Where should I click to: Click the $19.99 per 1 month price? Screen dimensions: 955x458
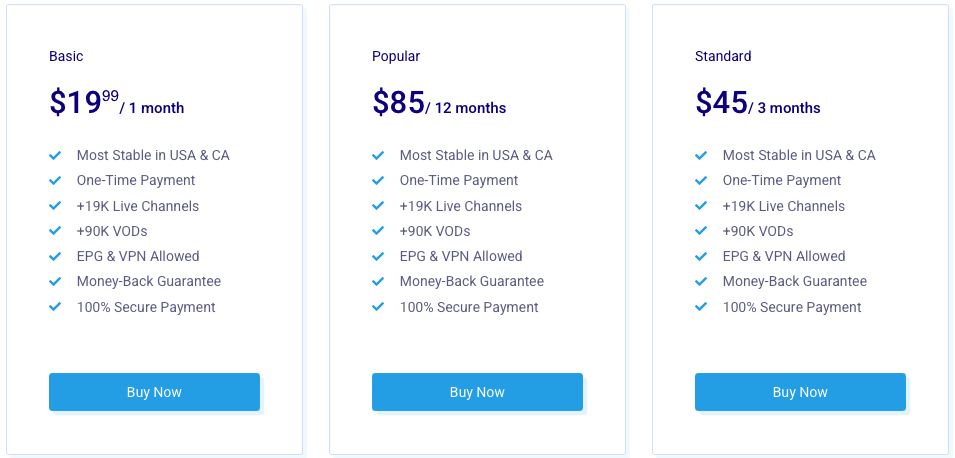117,103
